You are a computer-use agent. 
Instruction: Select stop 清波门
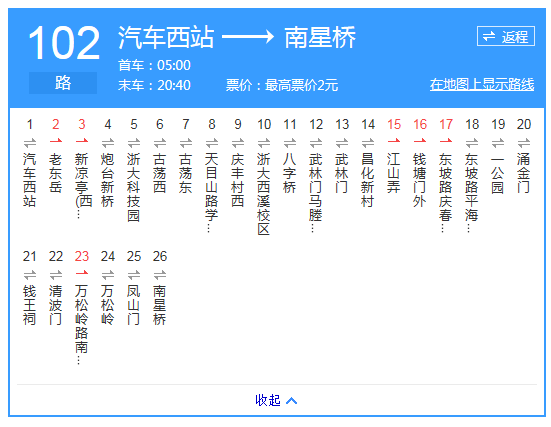pos(56,305)
